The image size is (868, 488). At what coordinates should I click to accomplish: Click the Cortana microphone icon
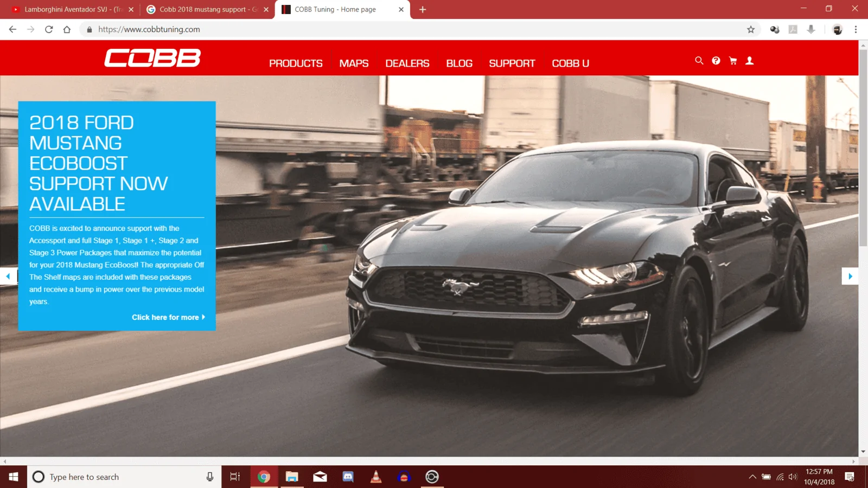(x=210, y=477)
